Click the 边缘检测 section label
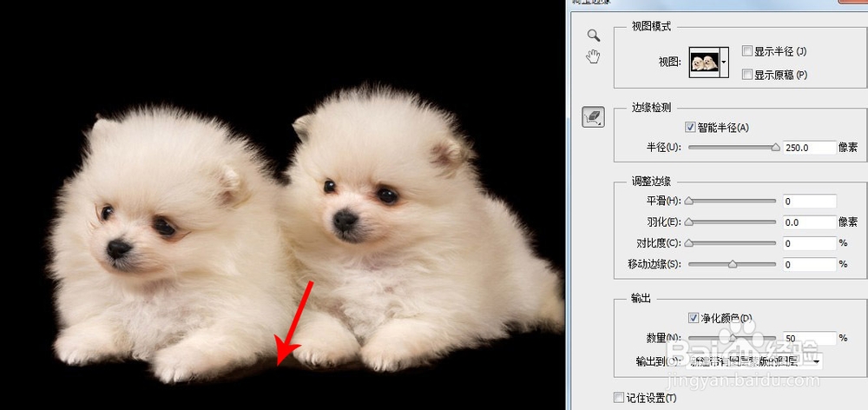This screenshot has height=410, width=868. 652,108
